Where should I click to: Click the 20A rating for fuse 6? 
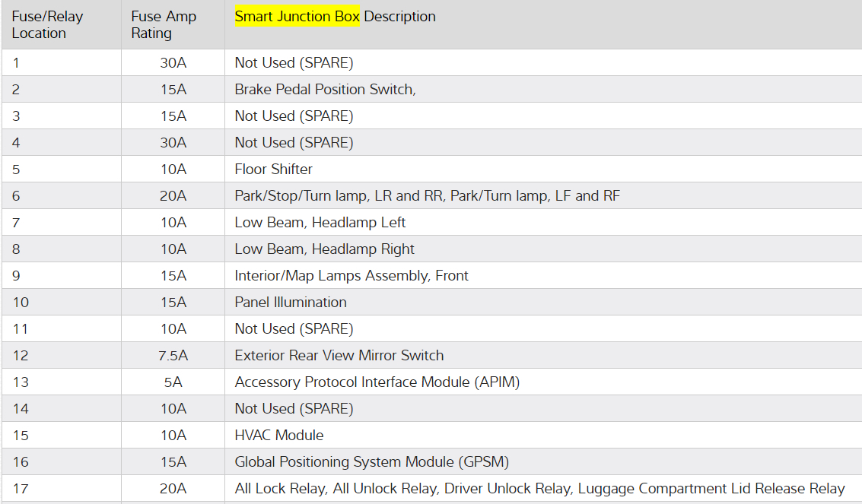(x=173, y=196)
